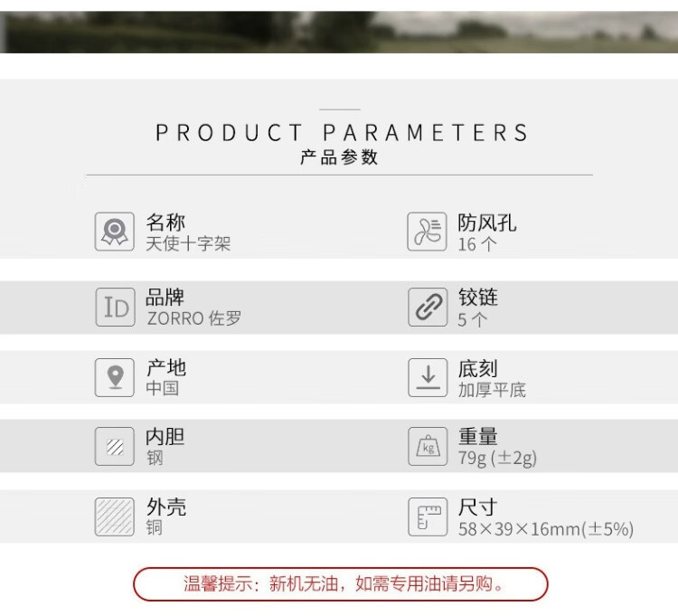Click the 产品参数 subtitle text
The width and height of the screenshot is (678, 616).
tap(339, 157)
